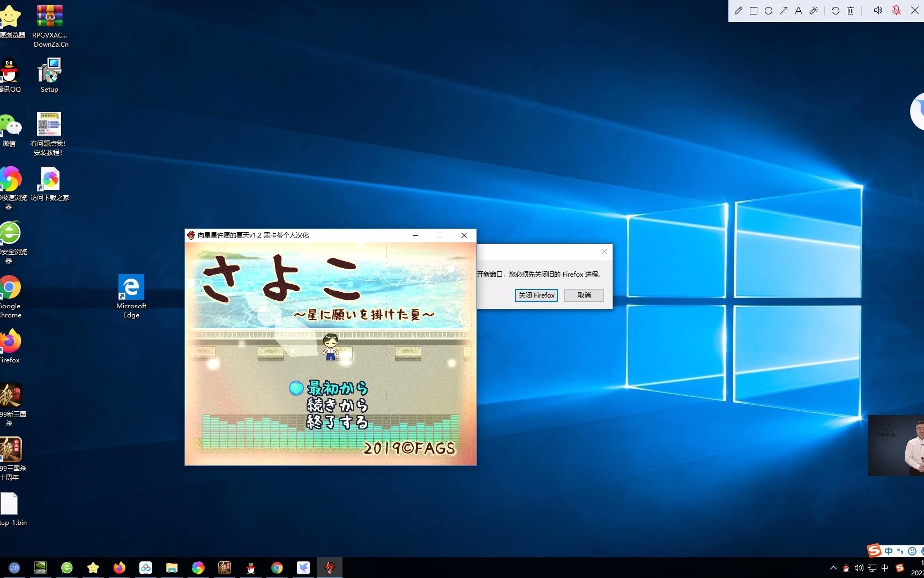The width and height of the screenshot is (924, 578).
Task: Minimize the 向星星许愿的夏天 game window
Action: 415,235
